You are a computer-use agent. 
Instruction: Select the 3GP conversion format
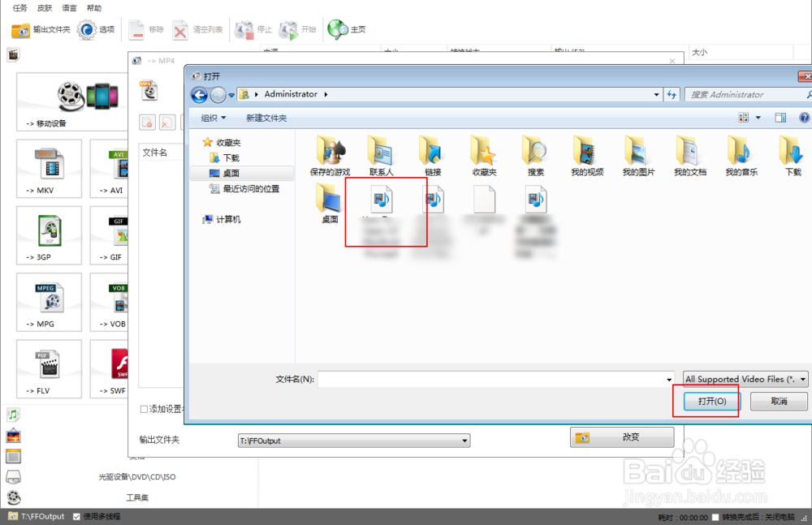[50, 235]
